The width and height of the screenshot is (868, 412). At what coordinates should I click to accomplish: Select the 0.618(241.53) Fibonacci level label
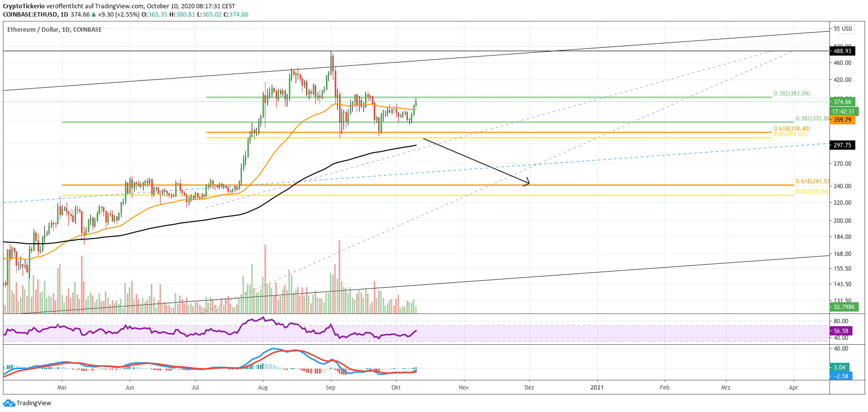coord(812,181)
